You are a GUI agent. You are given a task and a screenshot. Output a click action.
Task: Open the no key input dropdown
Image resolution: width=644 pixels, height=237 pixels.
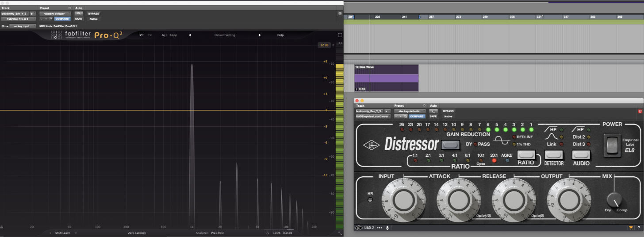23,26
